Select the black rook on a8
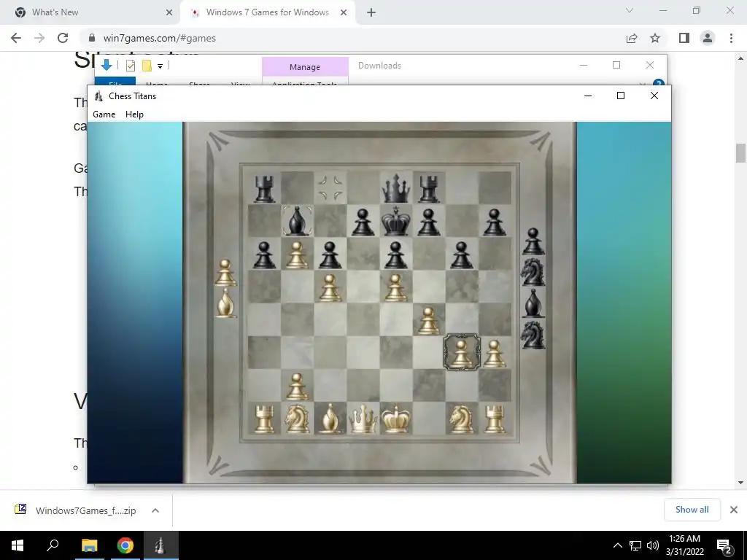 click(264, 189)
